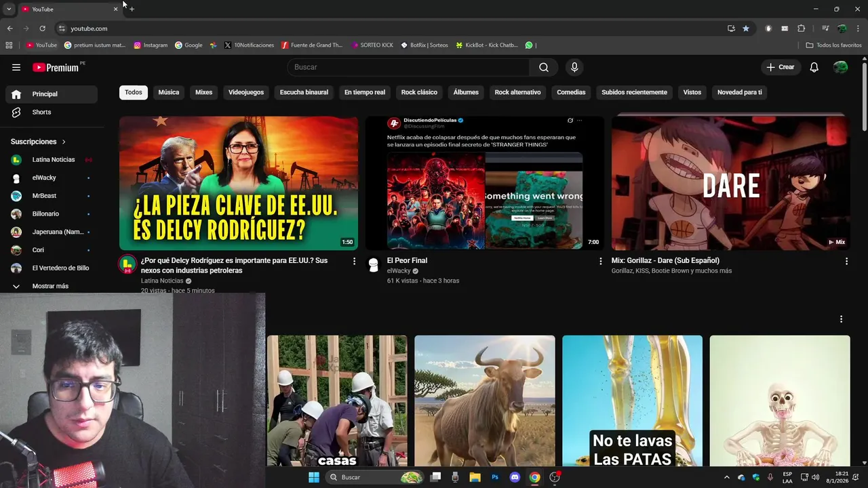Click the Latina Noticias channel avatar by video
This screenshot has width=868, height=488.
click(127, 264)
